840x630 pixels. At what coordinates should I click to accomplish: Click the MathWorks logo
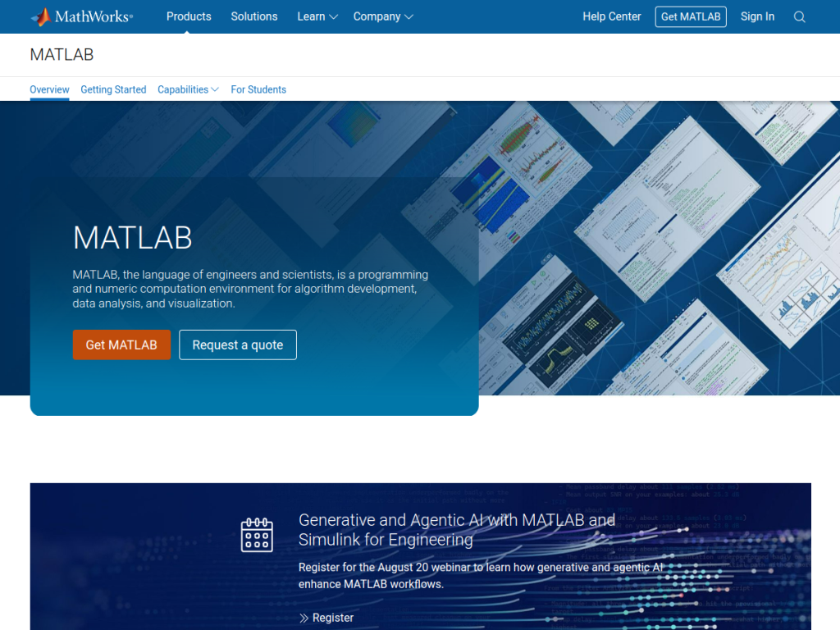82,16
